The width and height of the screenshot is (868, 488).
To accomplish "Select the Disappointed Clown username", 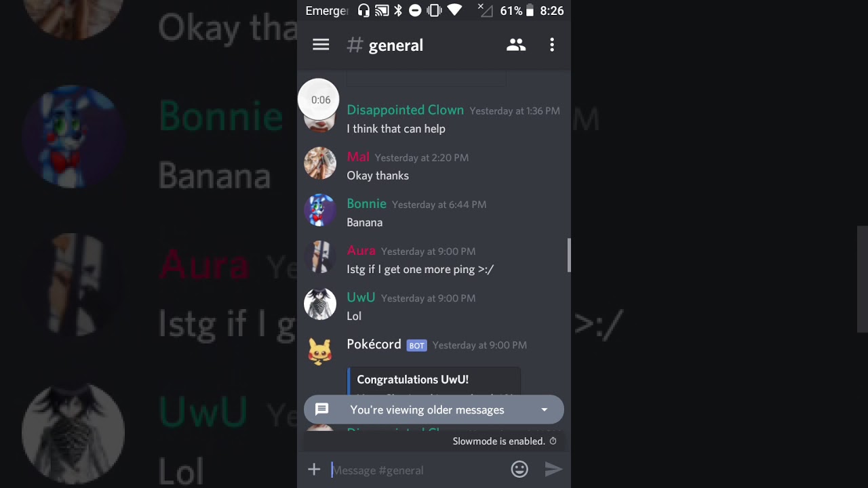I will (406, 110).
